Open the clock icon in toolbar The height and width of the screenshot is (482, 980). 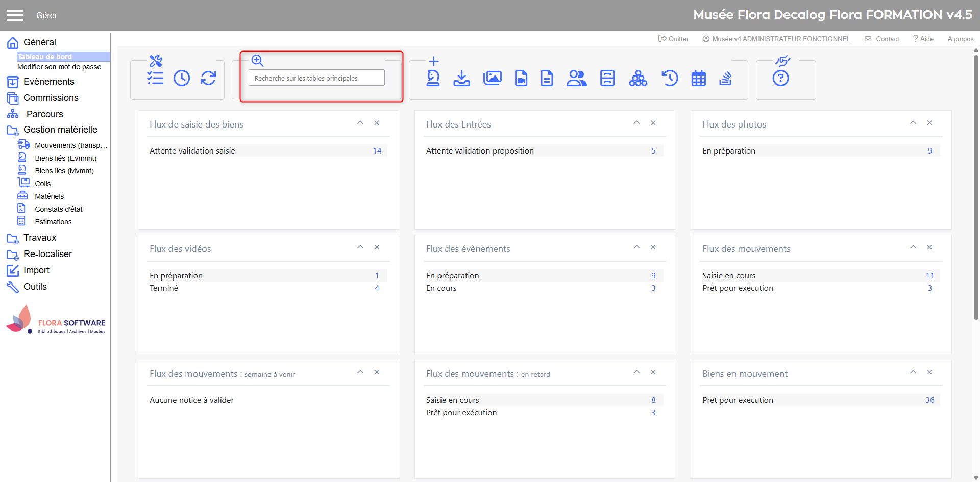point(182,78)
